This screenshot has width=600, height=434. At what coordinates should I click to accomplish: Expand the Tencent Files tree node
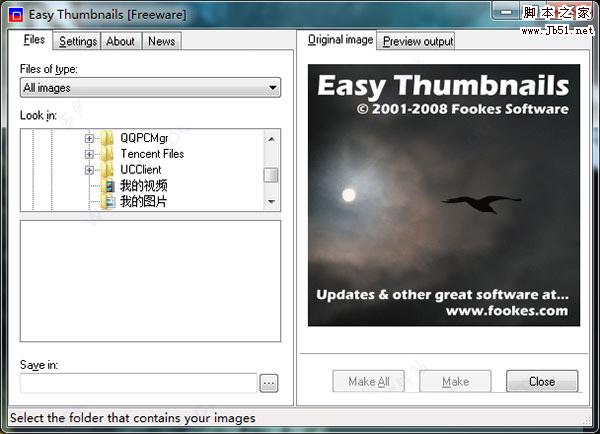[89, 154]
